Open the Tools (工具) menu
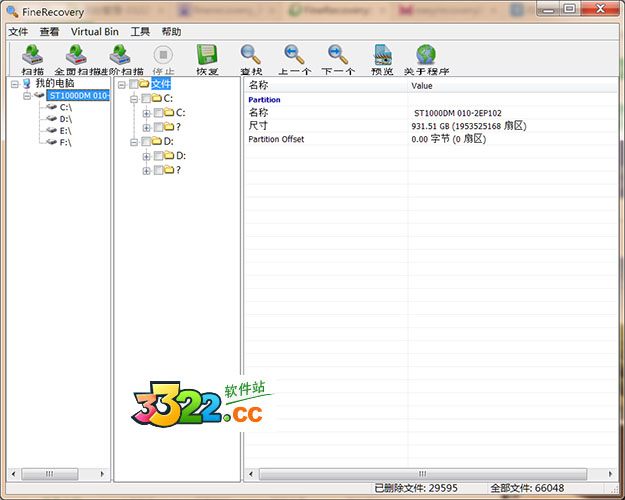 click(140, 31)
